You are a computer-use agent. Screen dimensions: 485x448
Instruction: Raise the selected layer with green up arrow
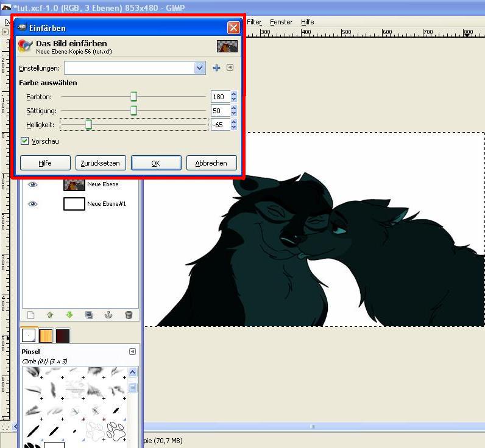point(50,315)
